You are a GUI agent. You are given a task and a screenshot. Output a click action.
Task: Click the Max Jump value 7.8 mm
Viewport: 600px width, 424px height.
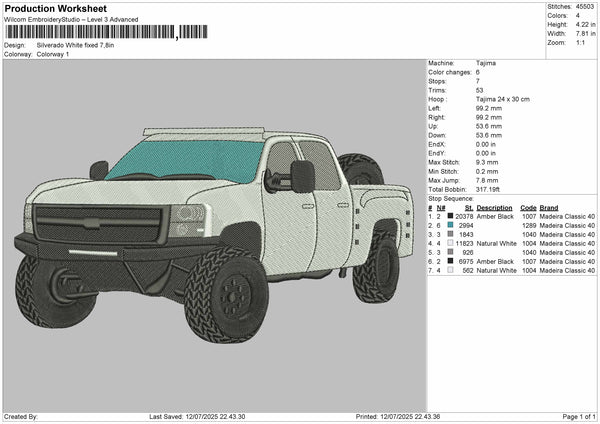(x=487, y=180)
